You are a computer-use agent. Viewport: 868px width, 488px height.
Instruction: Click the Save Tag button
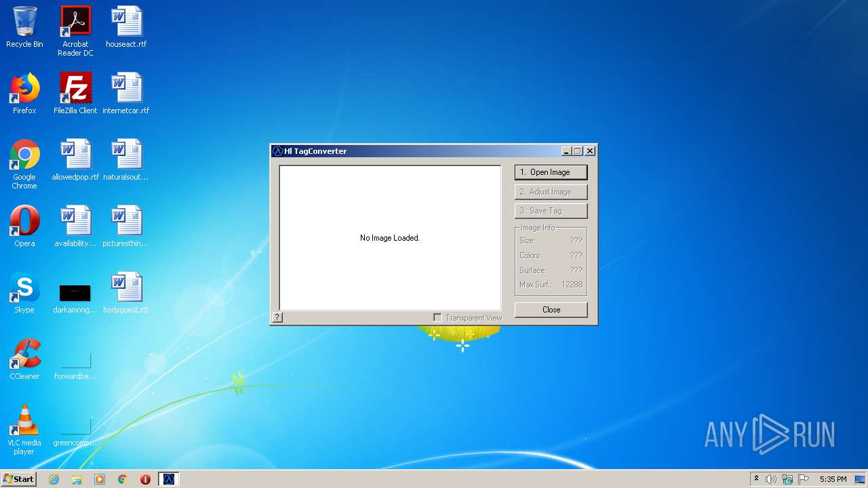551,211
